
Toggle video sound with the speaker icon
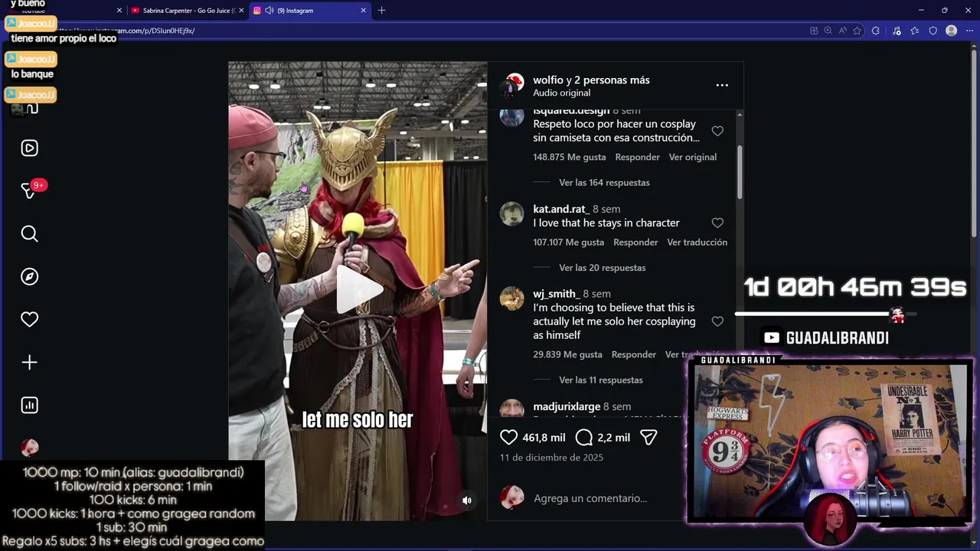pyautogui.click(x=467, y=500)
